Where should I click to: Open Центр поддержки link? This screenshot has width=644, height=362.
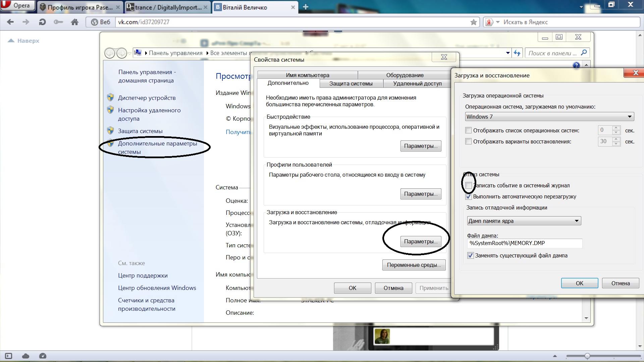[143, 276]
